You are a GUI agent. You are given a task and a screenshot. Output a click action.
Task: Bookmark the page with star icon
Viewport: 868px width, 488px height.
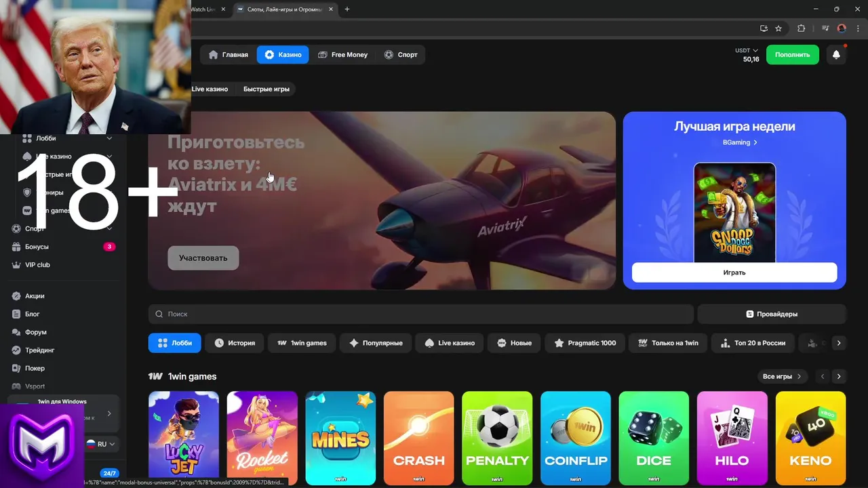click(778, 28)
